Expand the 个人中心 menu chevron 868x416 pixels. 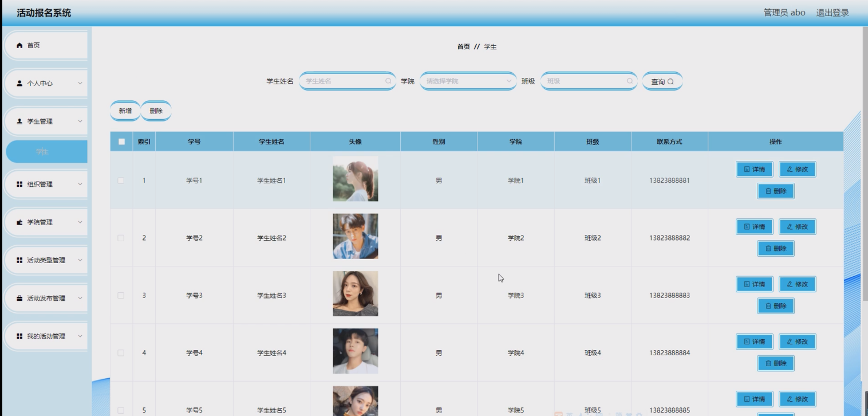pyautogui.click(x=80, y=83)
